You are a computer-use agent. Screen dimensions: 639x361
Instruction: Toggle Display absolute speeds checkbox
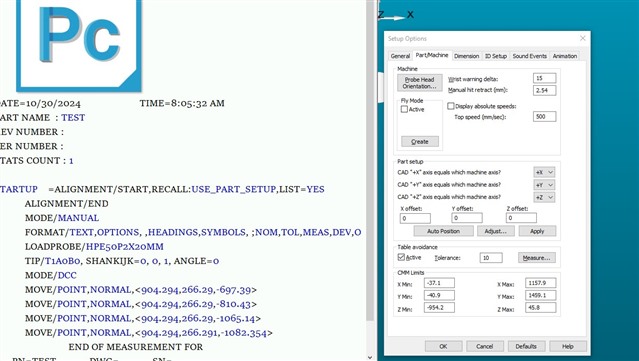pos(451,106)
